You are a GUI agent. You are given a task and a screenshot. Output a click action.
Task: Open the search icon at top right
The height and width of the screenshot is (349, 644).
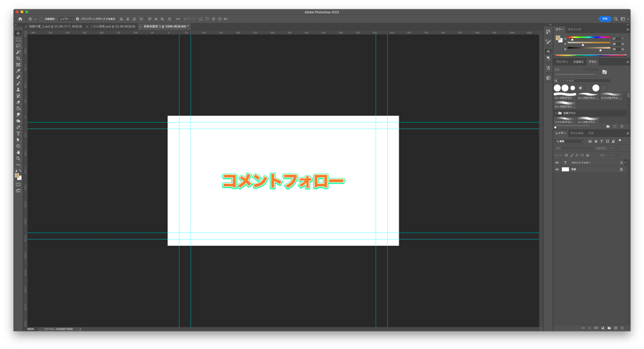tap(616, 19)
